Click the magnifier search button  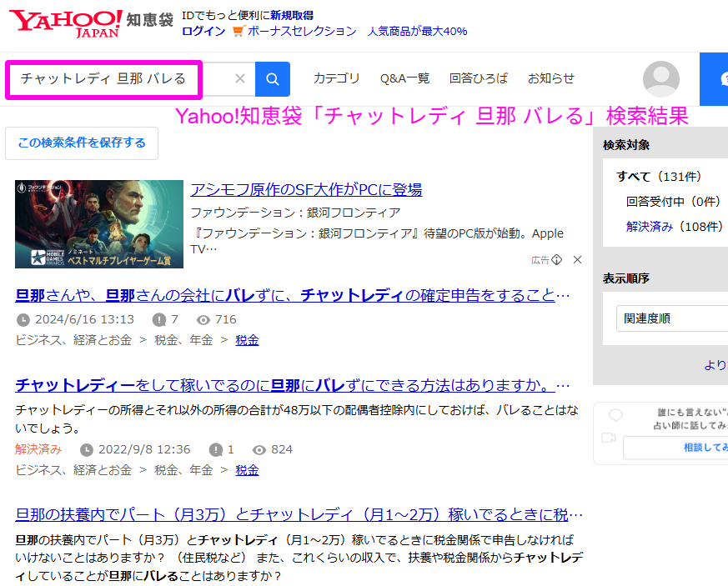[x=273, y=79]
